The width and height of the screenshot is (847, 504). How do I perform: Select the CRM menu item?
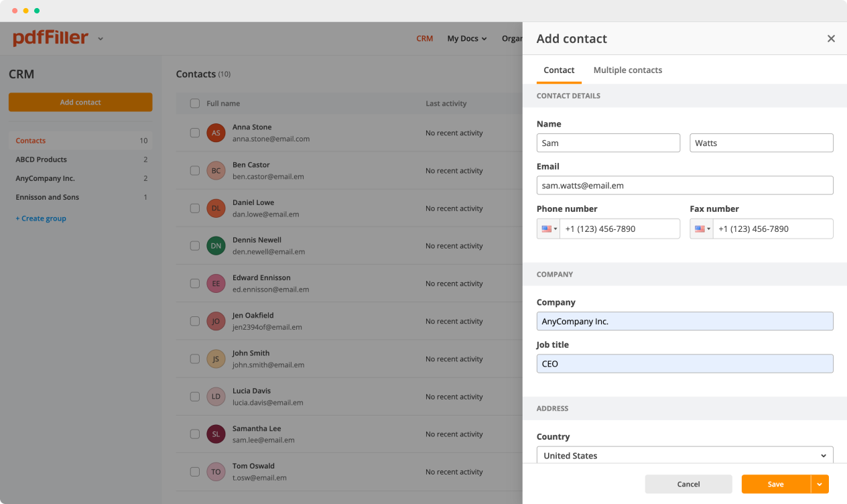tap(425, 38)
